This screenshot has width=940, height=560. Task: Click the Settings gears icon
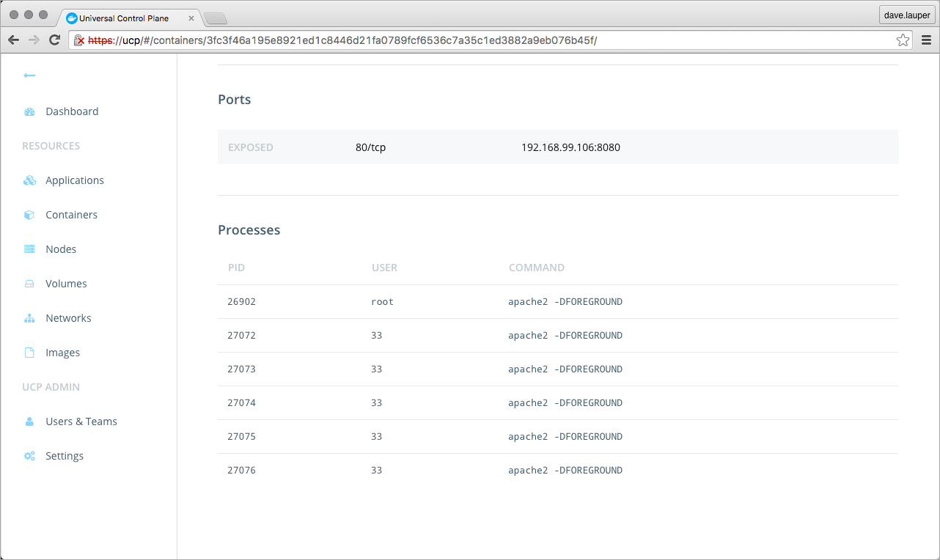[x=29, y=456]
